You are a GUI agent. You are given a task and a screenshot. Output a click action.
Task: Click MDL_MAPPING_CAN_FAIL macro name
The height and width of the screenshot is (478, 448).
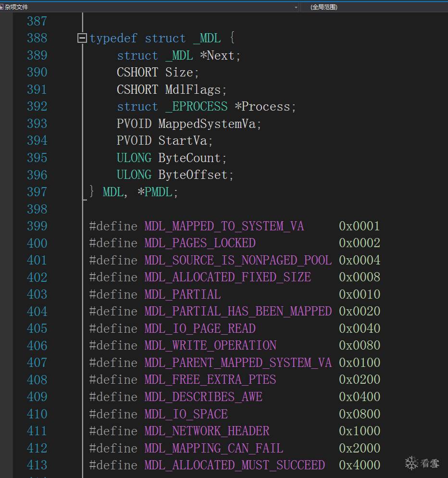(x=213, y=448)
